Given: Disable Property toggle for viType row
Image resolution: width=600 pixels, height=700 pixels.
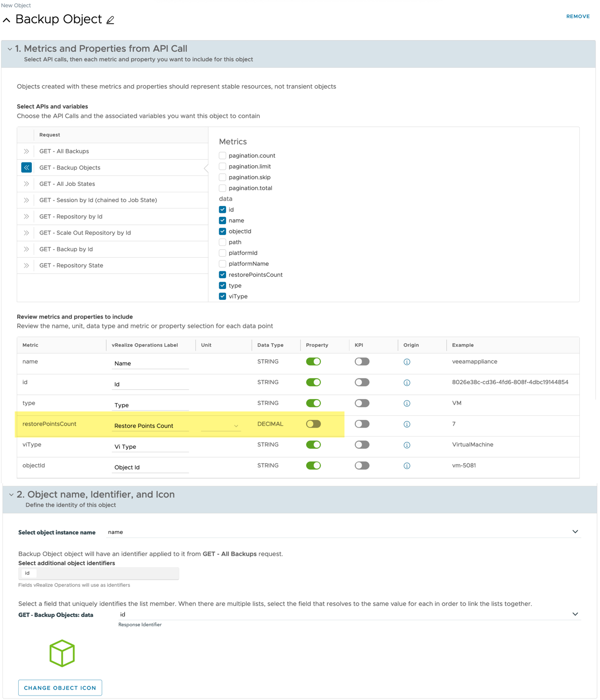Looking at the screenshot, I should point(314,445).
